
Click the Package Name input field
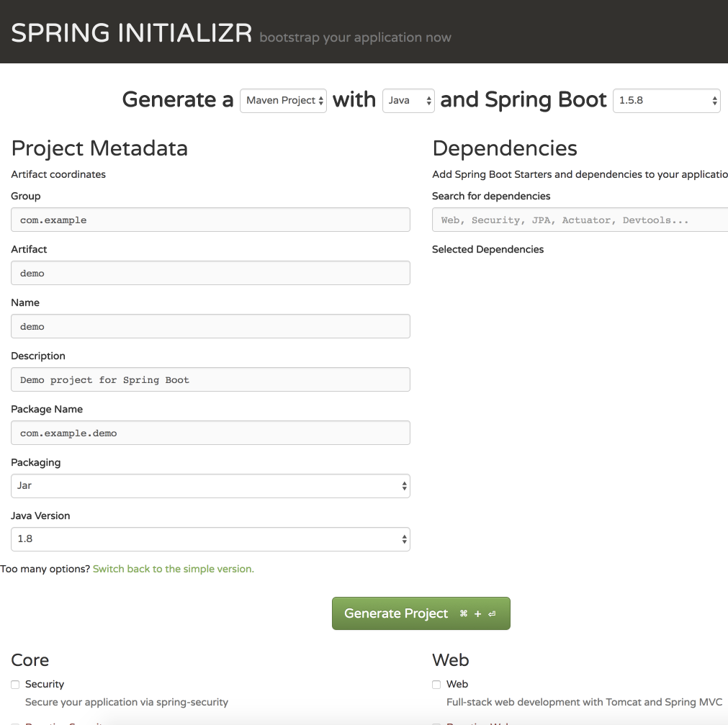[210, 433]
